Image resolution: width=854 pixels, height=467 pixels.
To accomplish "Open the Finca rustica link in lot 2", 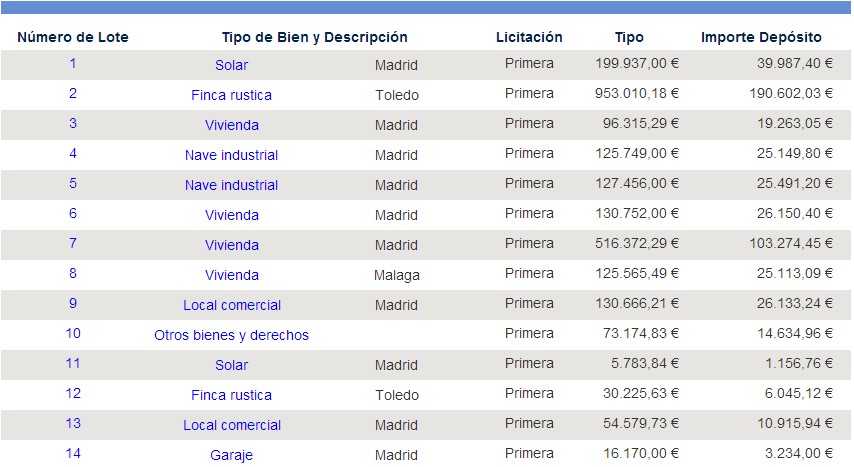I will [x=231, y=95].
